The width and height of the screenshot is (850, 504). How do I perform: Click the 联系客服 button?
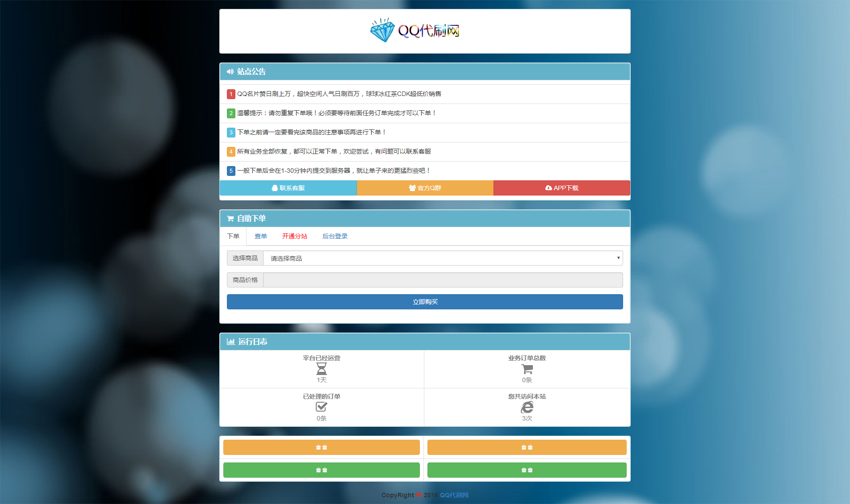point(288,188)
